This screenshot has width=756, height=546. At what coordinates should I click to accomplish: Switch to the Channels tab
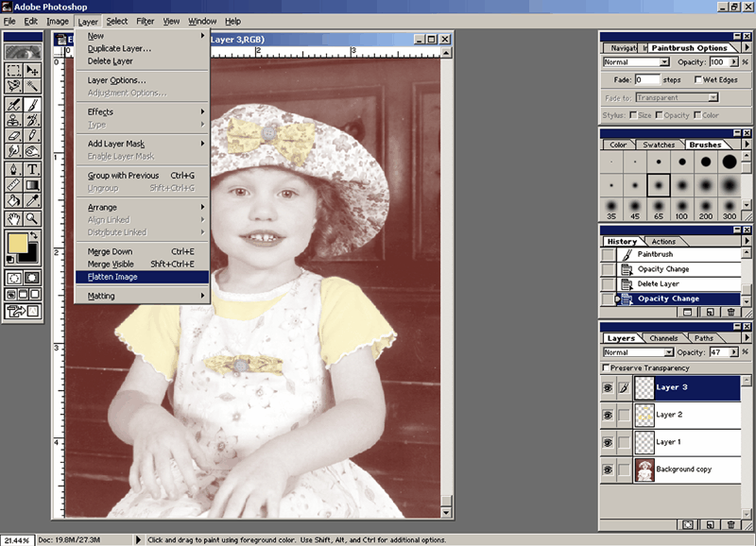pos(663,338)
